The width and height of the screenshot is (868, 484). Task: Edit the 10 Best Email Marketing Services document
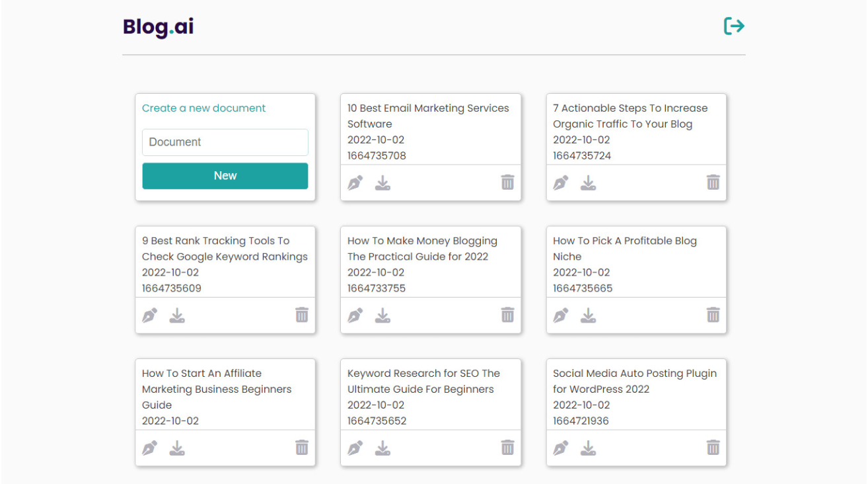click(x=355, y=182)
